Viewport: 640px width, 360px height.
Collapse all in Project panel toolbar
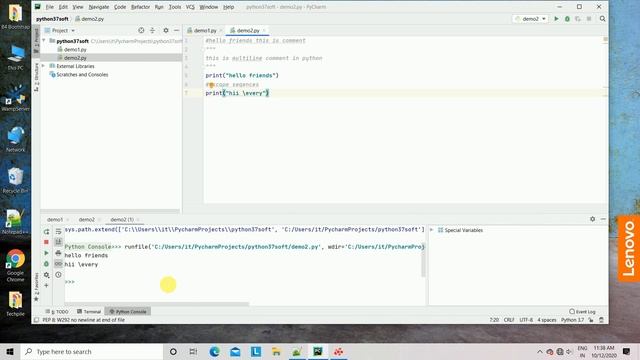coord(152,30)
